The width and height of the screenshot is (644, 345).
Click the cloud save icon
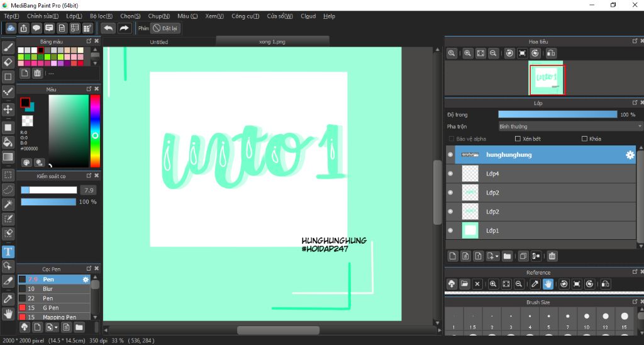11,28
